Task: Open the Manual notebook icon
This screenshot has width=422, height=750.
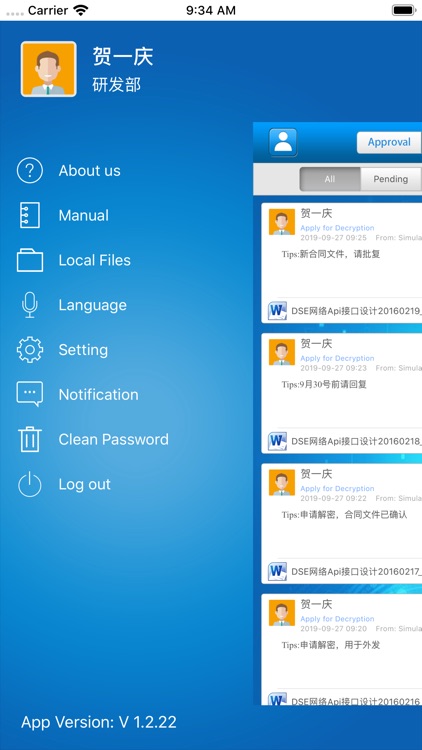Action: (x=30, y=215)
